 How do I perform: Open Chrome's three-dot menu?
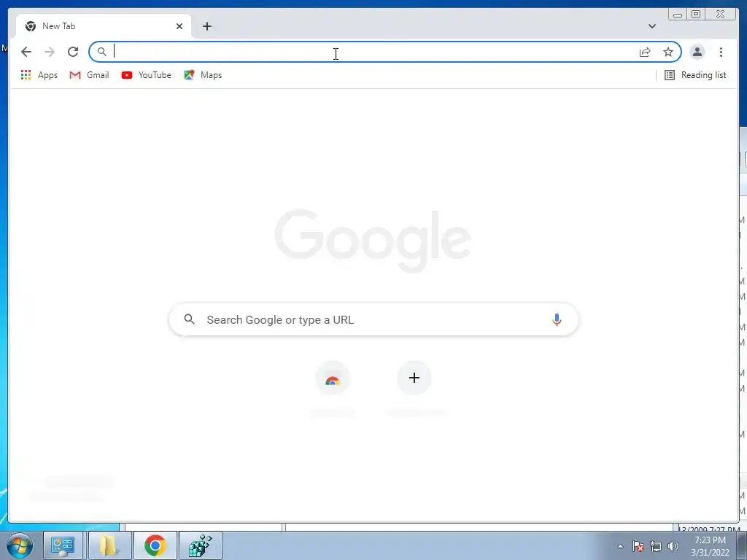721,52
